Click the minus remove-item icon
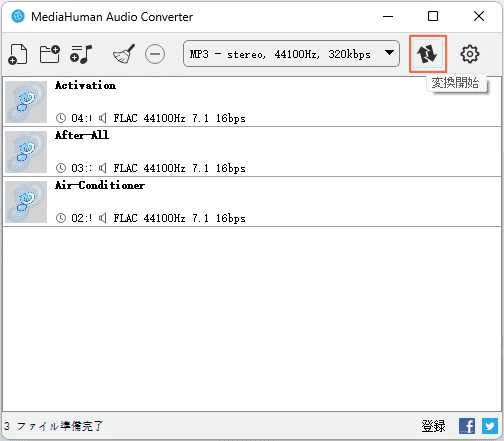504x441 pixels. 155,54
